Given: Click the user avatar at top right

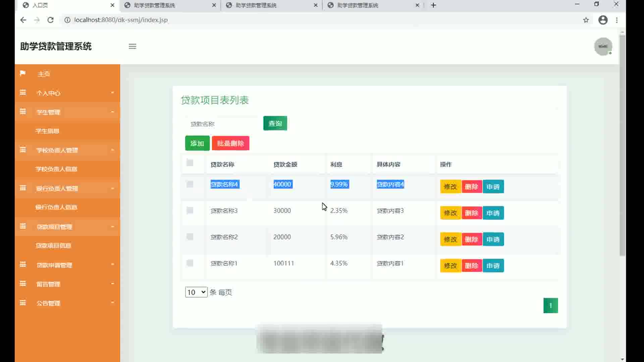Looking at the screenshot, I should tap(603, 46).
